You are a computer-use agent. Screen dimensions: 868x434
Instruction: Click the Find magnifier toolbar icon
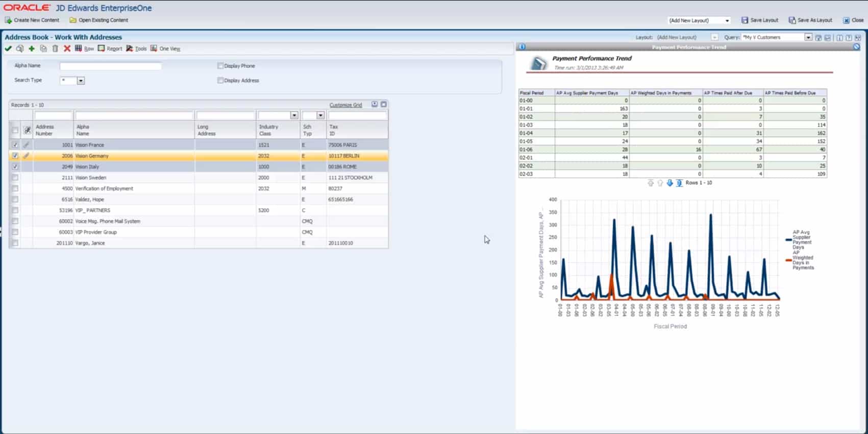tap(20, 49)
